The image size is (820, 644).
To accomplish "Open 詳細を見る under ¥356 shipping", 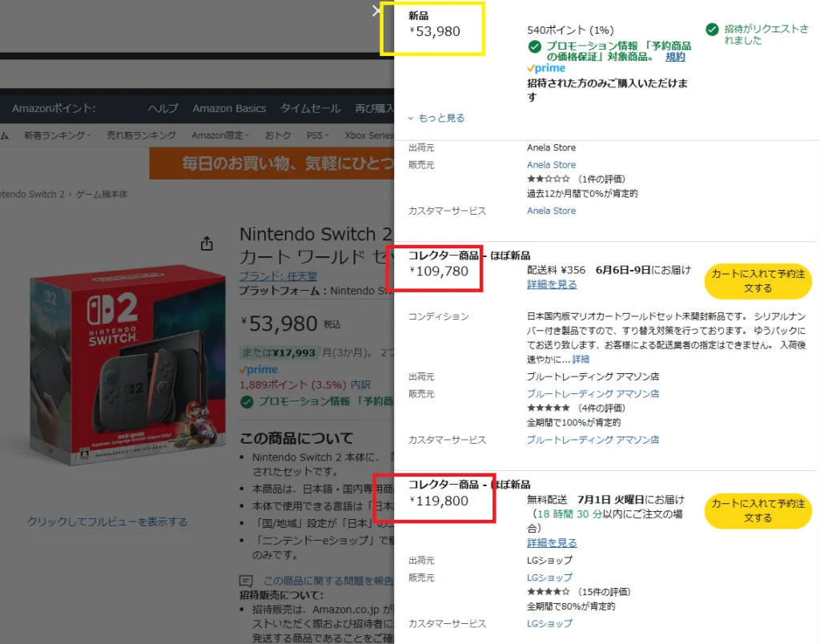I will pyautogui.click(x=552, y=284).
